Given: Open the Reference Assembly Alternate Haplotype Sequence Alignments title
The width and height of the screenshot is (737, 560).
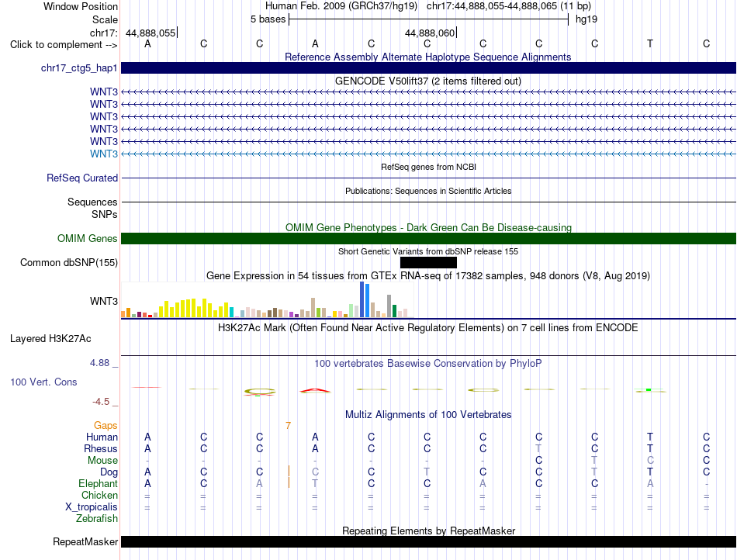Looking at the screenshot, I should pyautogui.click(x=427, y=57).
